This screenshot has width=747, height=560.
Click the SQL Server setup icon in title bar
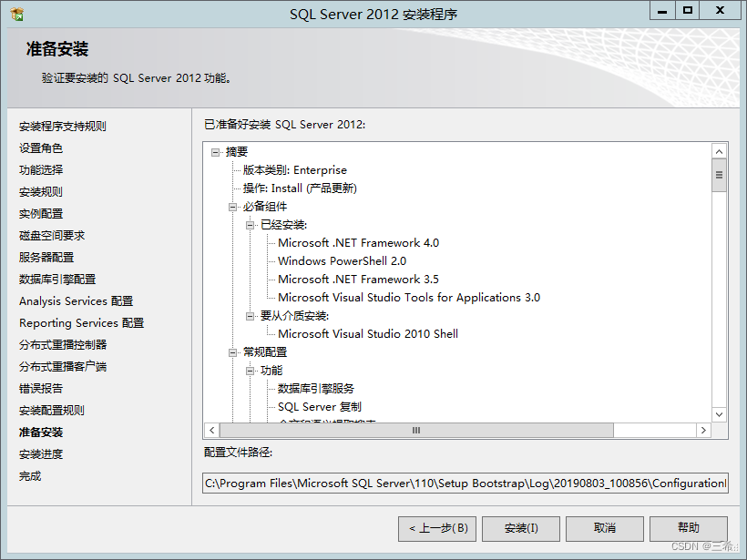[19, 13]
